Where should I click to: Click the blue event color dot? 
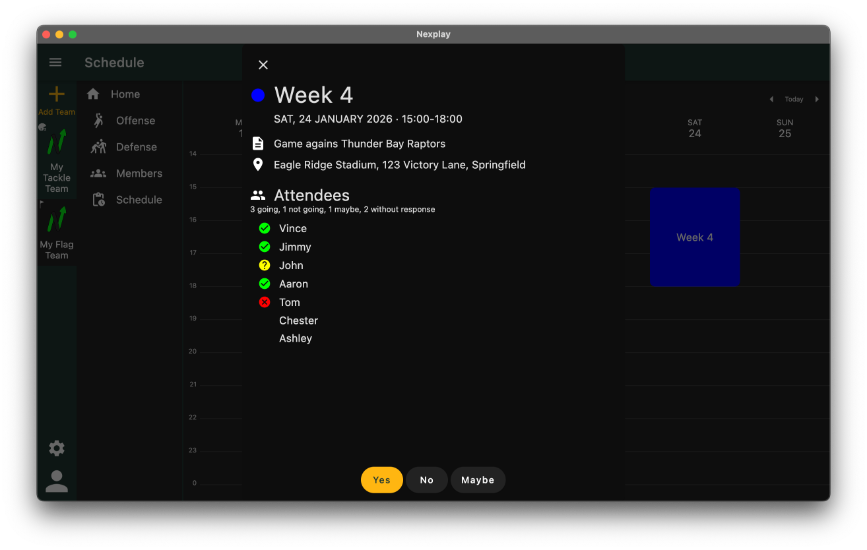[258, 95]
